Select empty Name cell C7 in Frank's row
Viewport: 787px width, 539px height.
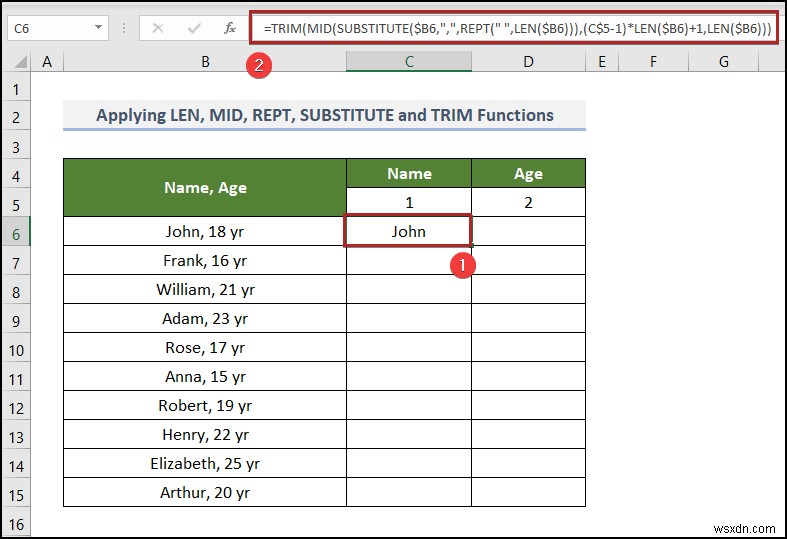(x=409, y=260)
